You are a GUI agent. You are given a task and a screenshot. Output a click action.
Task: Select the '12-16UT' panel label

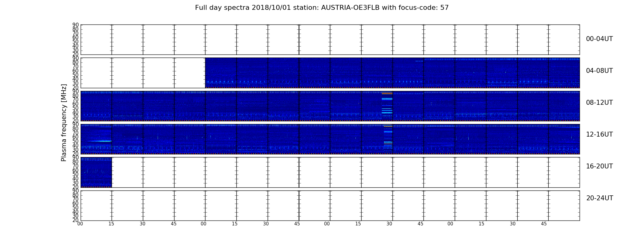599,134
